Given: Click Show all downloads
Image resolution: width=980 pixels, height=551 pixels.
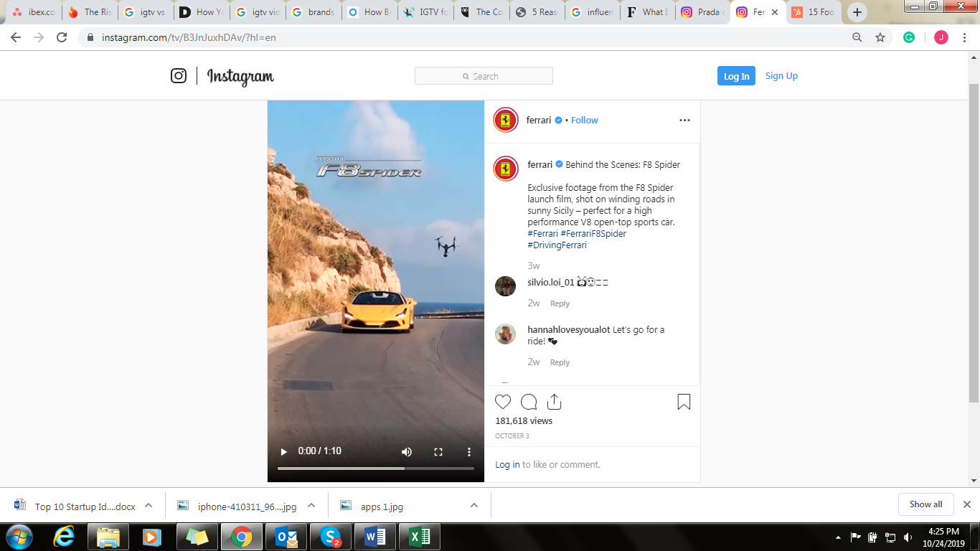Looking at the screenshot, I should click(x=925, y=504).
